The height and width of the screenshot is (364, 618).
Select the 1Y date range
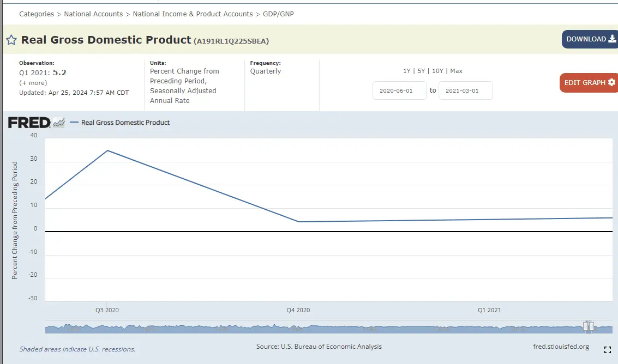click(407, 71)
